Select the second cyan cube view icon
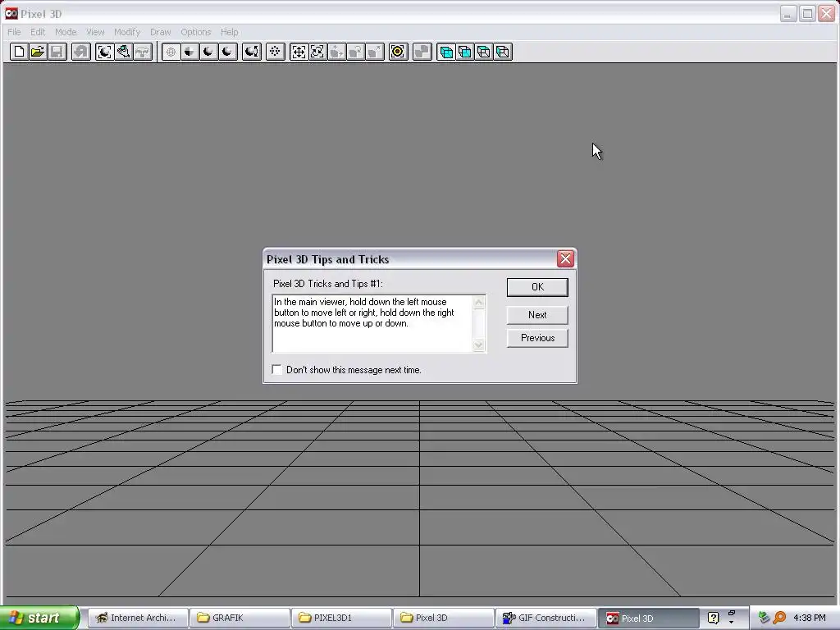840x630 pixels. click(465, 52)
